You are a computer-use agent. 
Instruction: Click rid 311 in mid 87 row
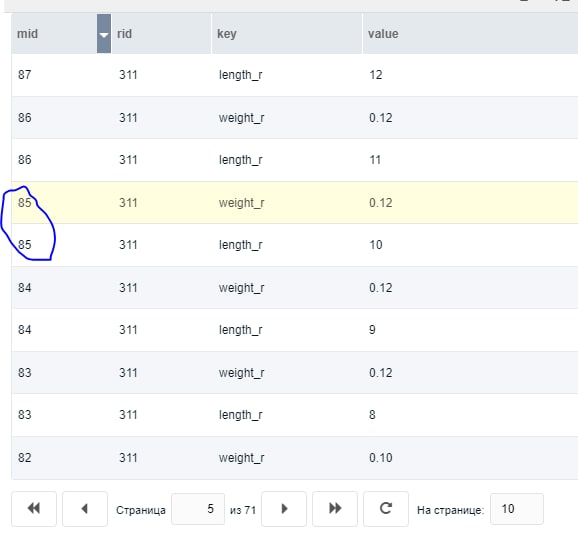(x=128, y=75)
